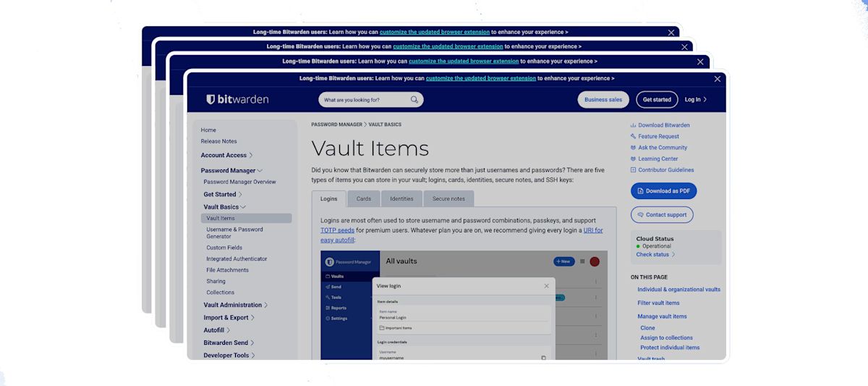Click the copy username icon
868x386 pixels.
click(x=543, y=357)
